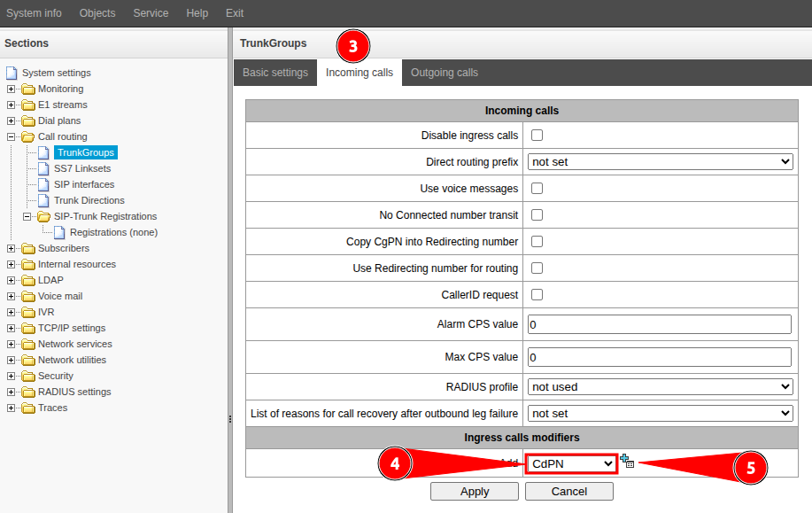Click the Subscribers folder icon
Viewport: 812px width, 513px height.
[x=28, y=249]
